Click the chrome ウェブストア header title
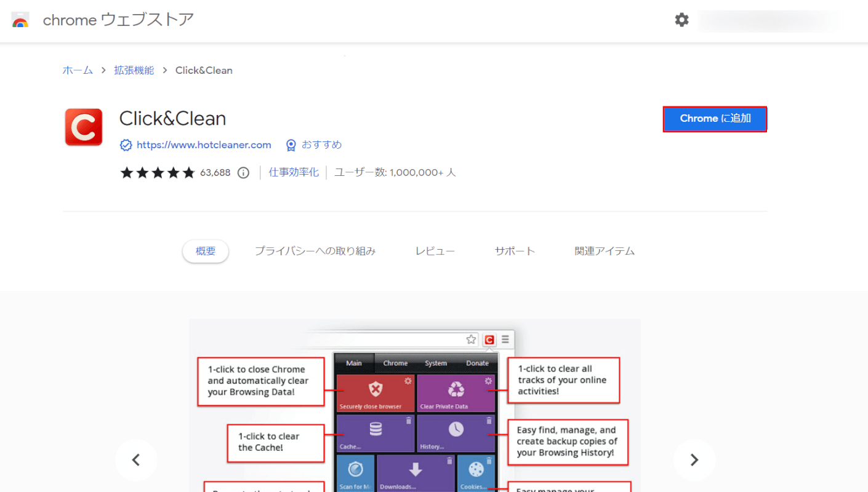Screen dimensions: 868x492 pos(118,20)
